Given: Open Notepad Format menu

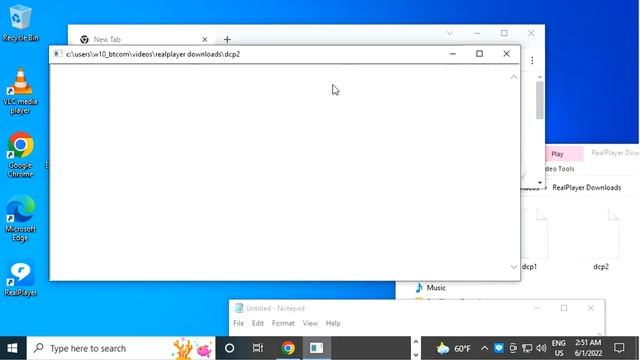Looking at the screenshot, I should pos(283,323).
